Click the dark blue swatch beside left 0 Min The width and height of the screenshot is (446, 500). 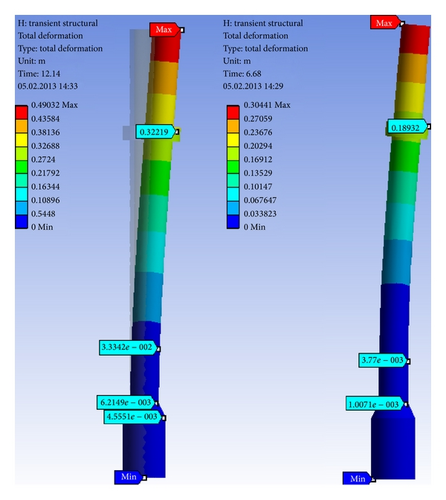point(21,222)
